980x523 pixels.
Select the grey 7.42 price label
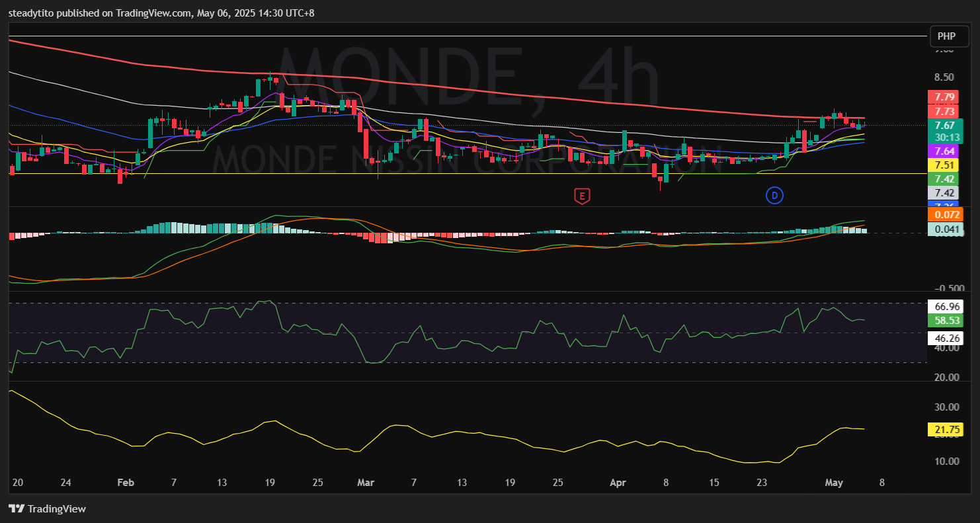(x=944, y=193)
